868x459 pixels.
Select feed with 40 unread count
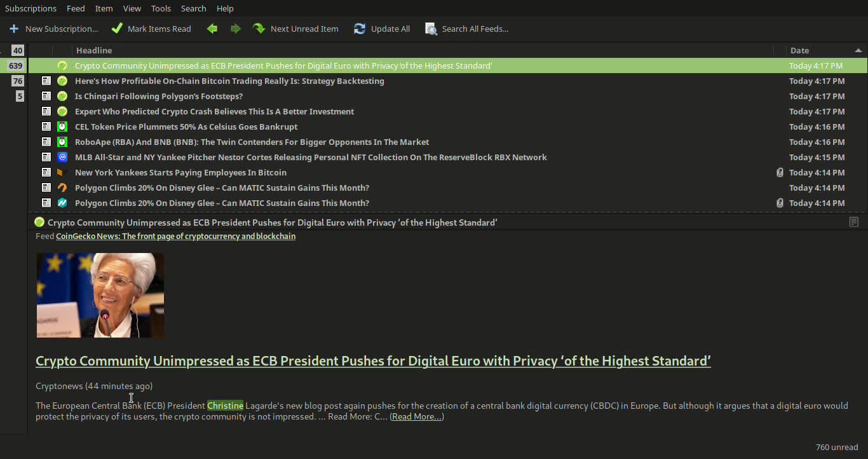coord(17,50)
